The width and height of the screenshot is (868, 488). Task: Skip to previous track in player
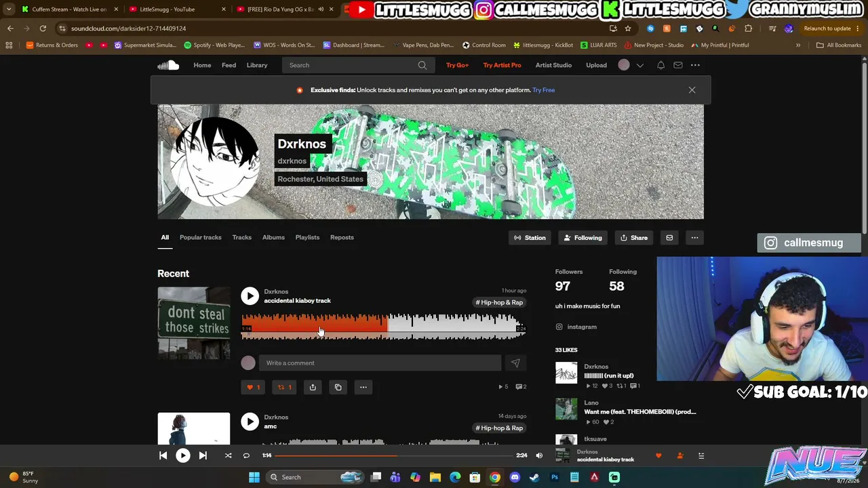coord(163,455)
